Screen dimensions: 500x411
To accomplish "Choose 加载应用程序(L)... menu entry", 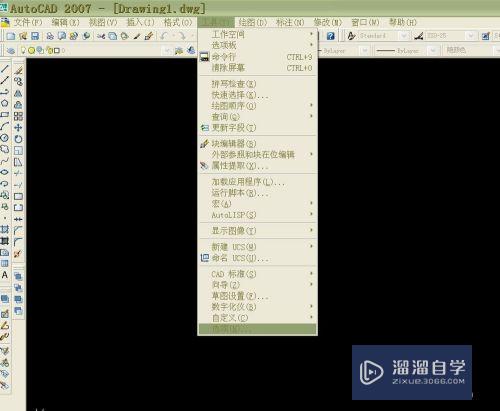I will pyautogui.click(x=257, y=182).
